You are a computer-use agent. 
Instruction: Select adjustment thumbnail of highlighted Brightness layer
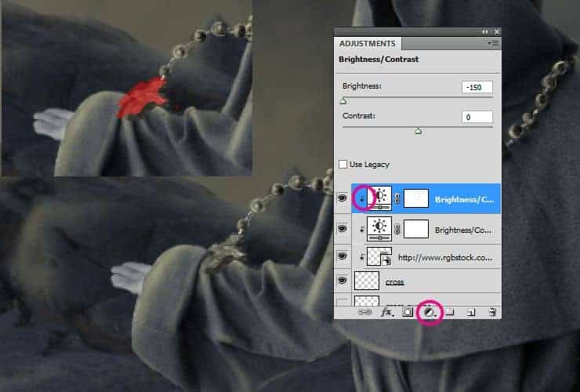[379, 198]
